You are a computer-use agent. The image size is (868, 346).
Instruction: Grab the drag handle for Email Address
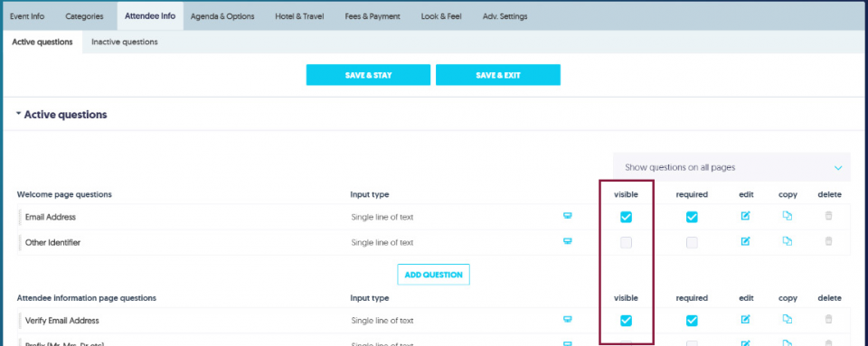pyautogui.click(x=19, y=217)
